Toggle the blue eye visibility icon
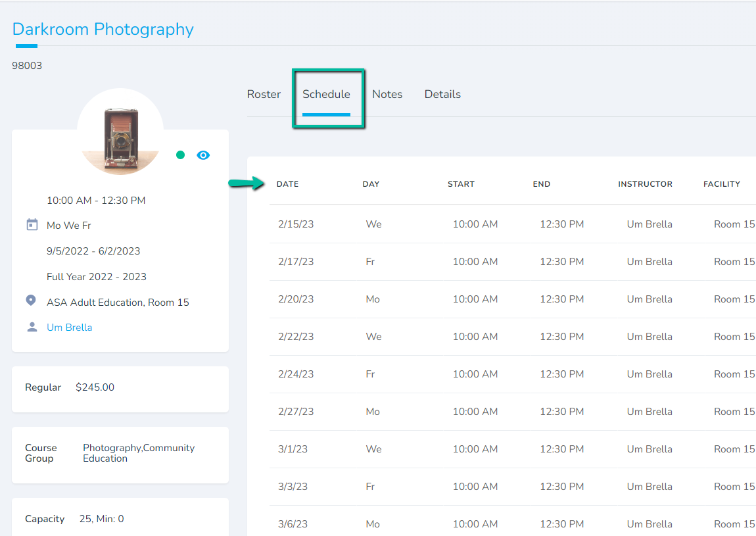The width and height of the screenshot is (756, 536). (203, 155)
